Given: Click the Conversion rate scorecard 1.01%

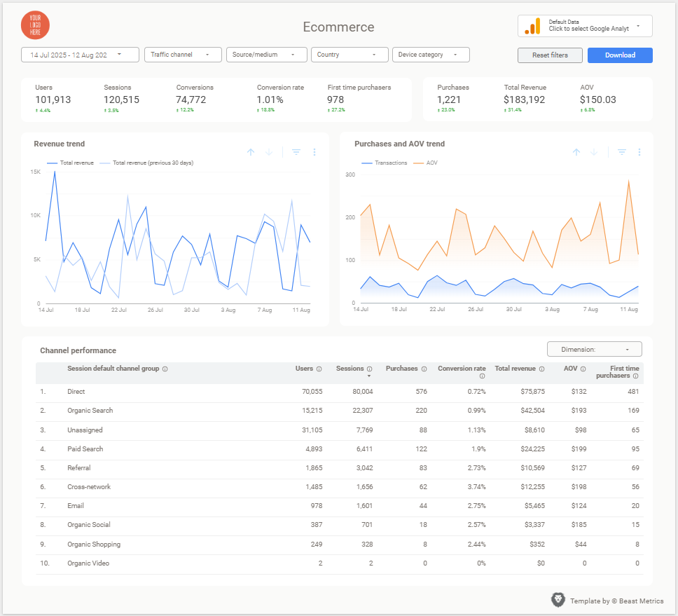Looking at the screenshot, I should coord(270,100).
